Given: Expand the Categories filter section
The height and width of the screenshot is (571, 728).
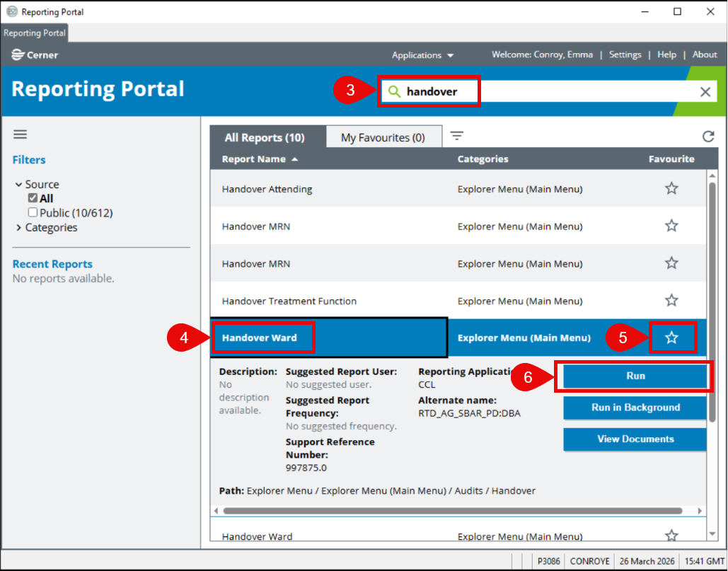Looking at the screenshot, I should [18, 228].
